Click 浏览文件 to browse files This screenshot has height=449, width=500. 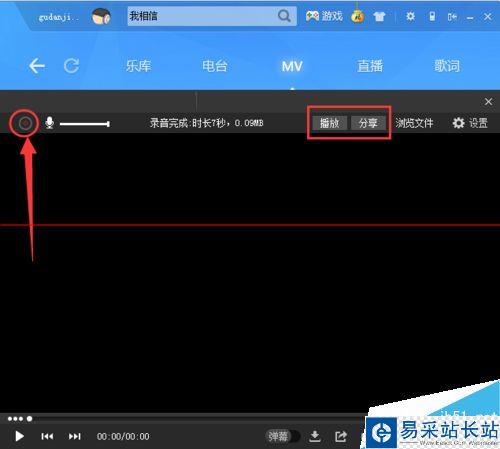coord(414,123)
